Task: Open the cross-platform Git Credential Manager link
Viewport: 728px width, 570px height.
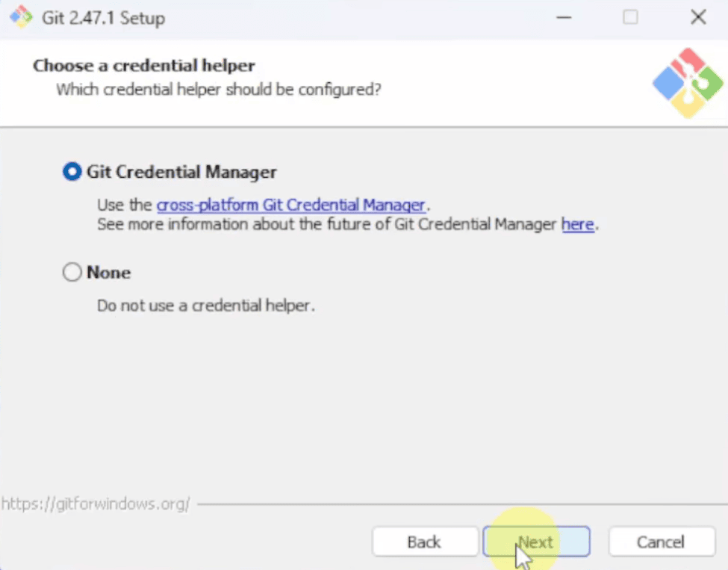Action: (291, 204)
